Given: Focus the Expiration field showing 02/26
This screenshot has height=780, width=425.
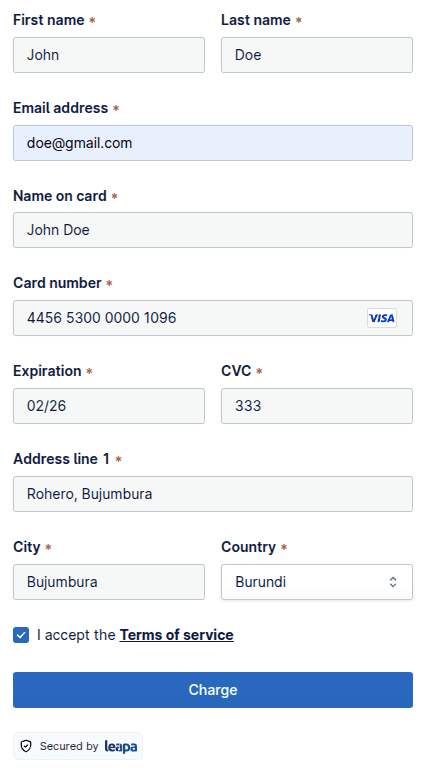Looking at the screenshot, I should 109,406.
